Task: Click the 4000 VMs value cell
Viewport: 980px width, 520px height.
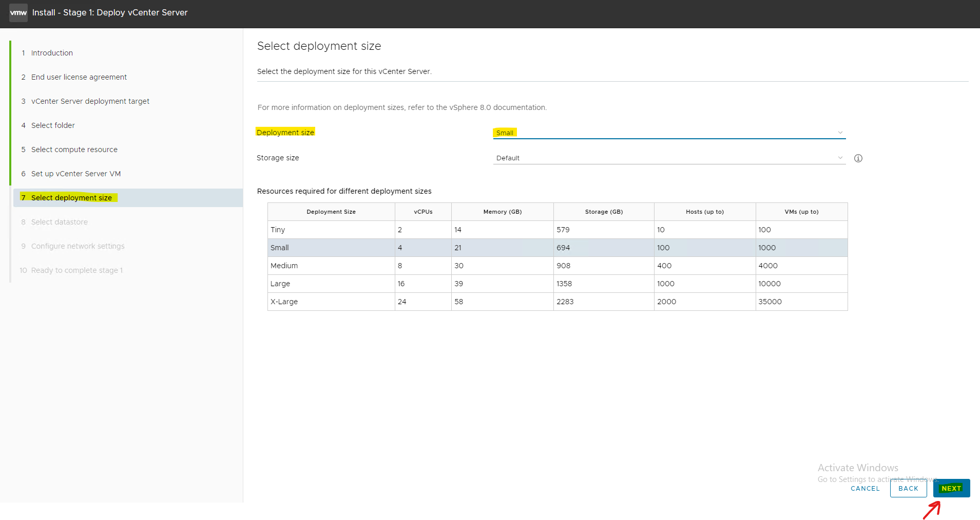Action: (801, 266)
